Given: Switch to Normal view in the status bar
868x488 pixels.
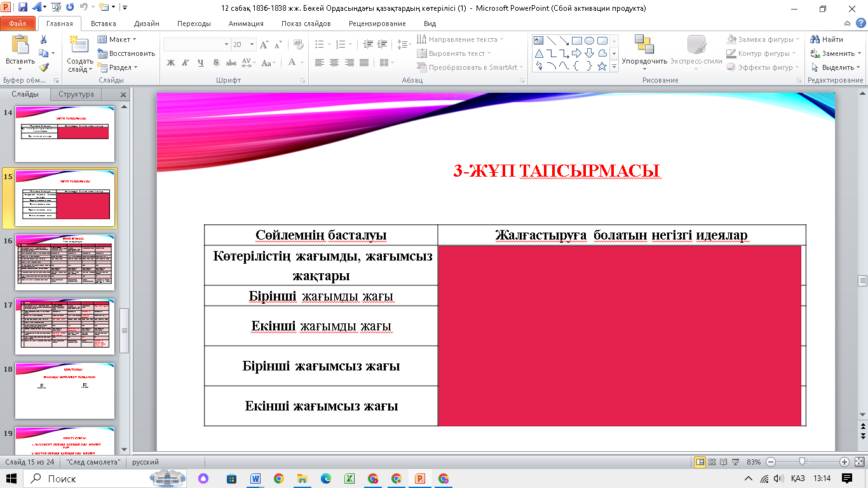Looking at the screenshot, I should pyautogui.click(x=700, y=462).
